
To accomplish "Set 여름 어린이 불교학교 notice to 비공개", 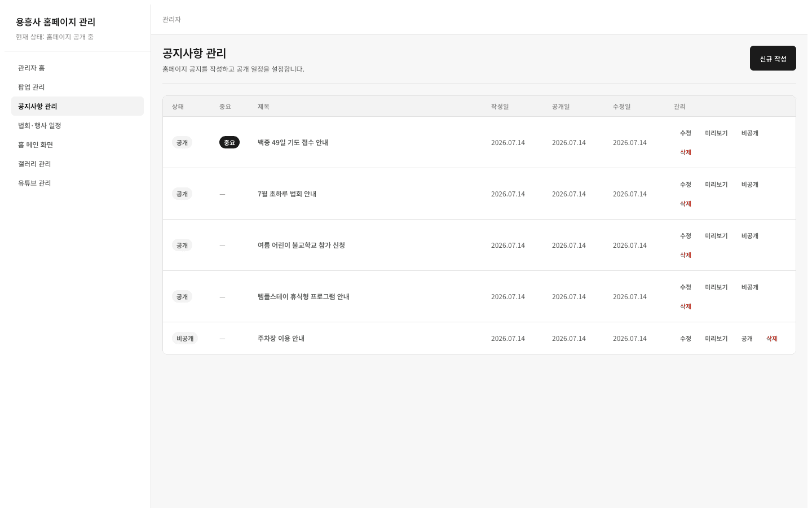I will [x=750, y=236].
